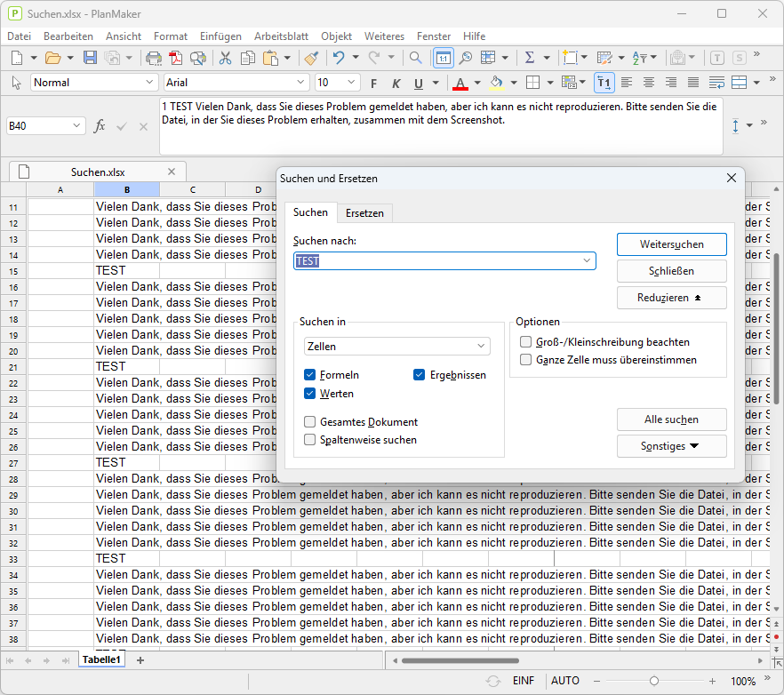The image size is (784, 695).
Task: Align text left in toolbar
Action: [627, 83]
